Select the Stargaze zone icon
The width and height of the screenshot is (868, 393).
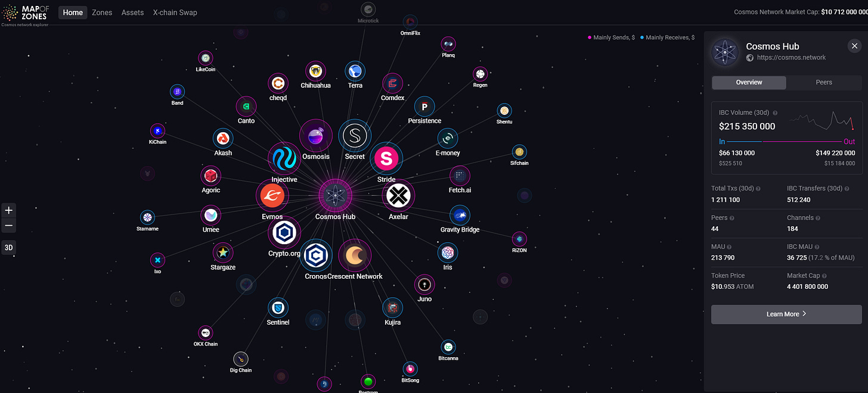pos(223,253)
